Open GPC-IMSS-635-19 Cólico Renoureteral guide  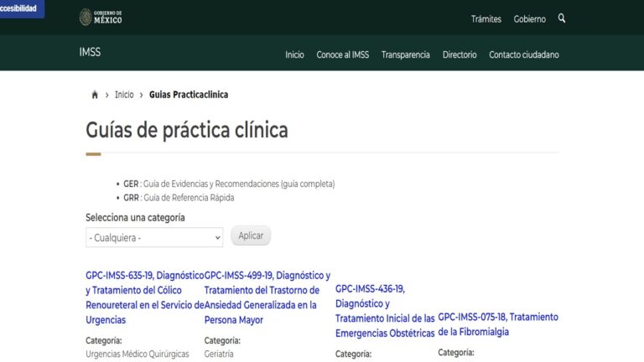tap(144, 297)
